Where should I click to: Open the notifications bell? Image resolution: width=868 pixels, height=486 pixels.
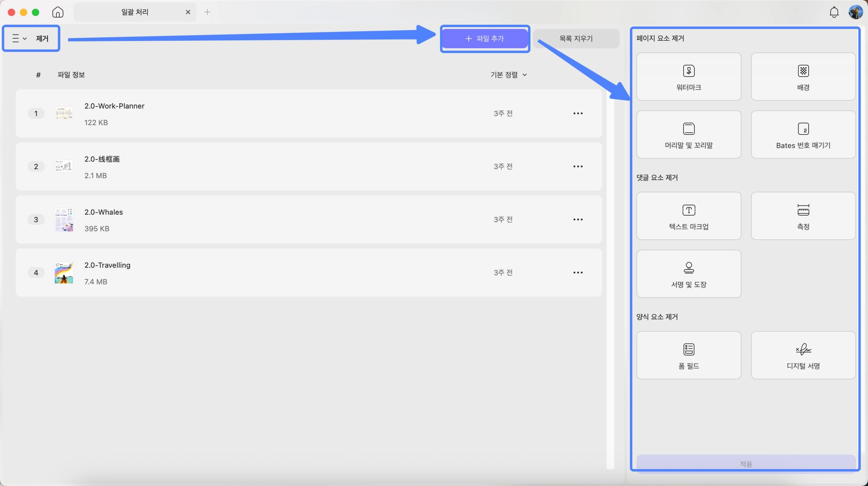pyautogui.click(x=834, y=12)
